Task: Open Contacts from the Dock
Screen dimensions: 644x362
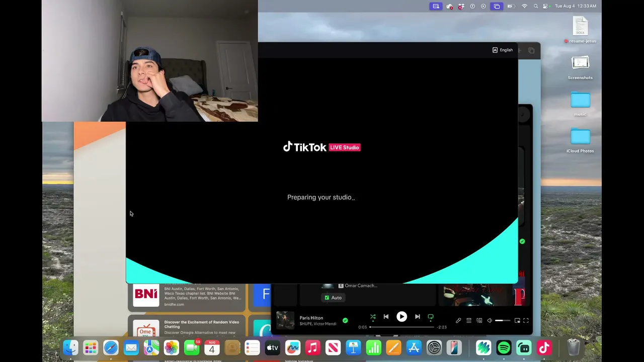Action: 232,347
